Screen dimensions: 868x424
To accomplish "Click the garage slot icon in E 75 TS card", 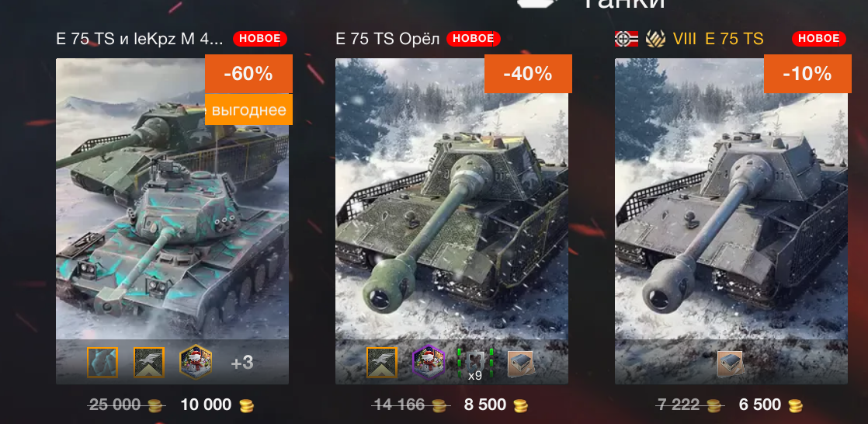I will (x=731, y=363).
